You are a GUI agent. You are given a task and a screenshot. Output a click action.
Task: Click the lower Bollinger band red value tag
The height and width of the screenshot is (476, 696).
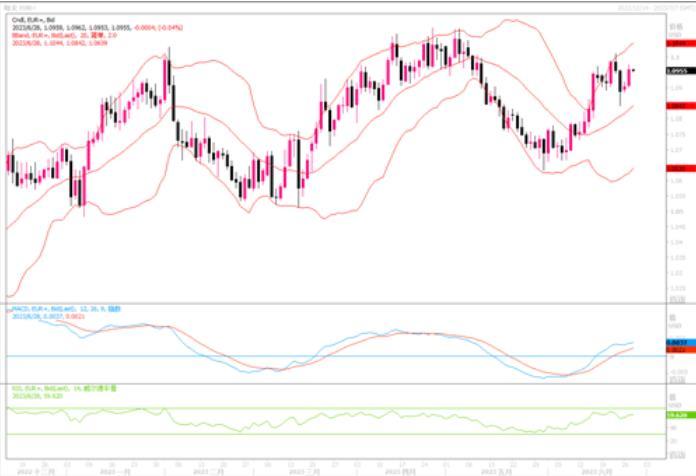click(x=676, y=168)
